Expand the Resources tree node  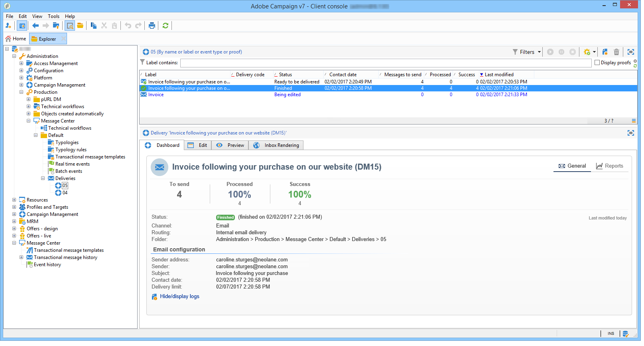tap(14, 200)
